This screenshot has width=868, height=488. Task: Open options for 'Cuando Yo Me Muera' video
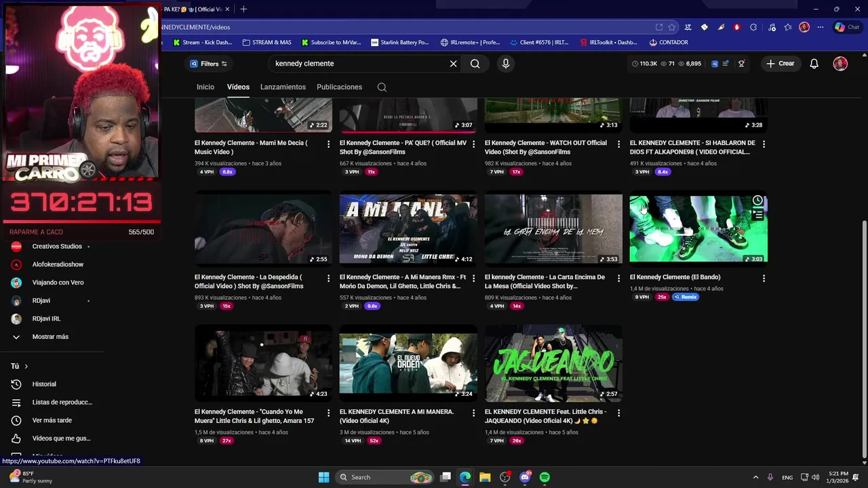(x=328, y=413)
